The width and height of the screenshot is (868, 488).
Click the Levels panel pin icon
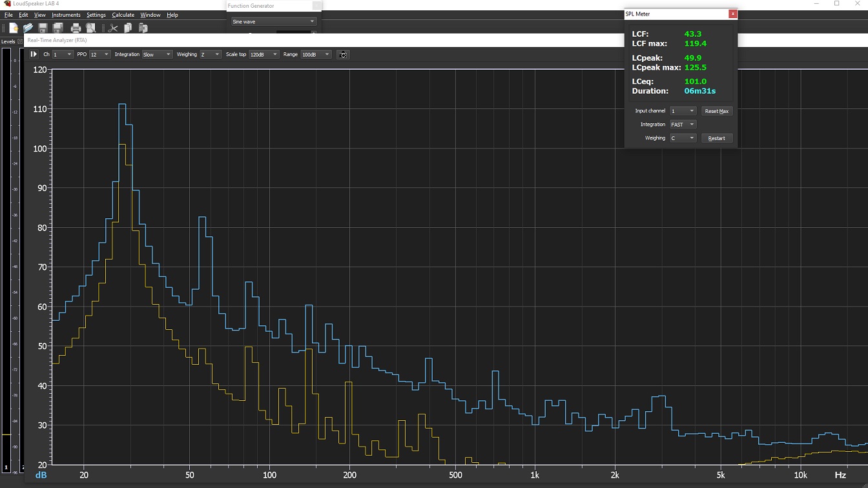pyautogui.click(x=19, y=41)
